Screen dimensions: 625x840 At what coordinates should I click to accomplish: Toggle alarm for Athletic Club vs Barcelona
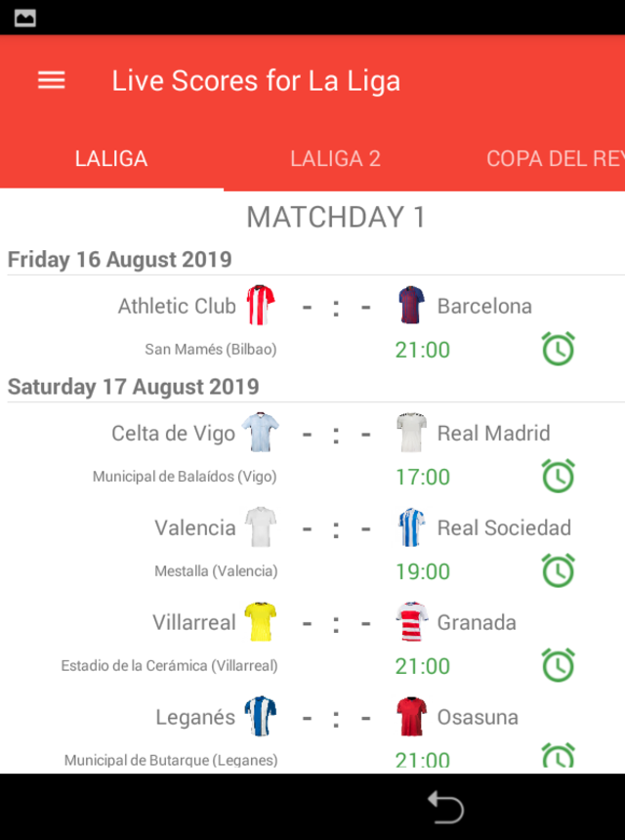[559, 349]
